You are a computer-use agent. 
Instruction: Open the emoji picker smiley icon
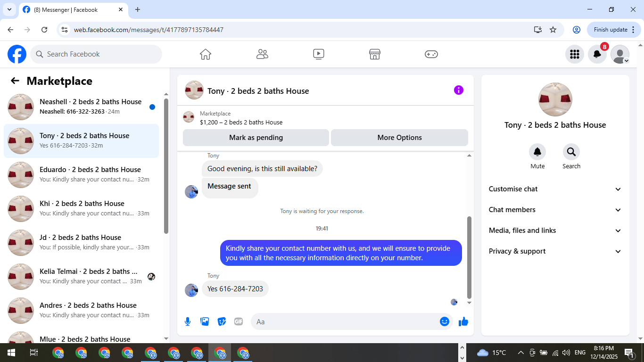coord(444,321)
